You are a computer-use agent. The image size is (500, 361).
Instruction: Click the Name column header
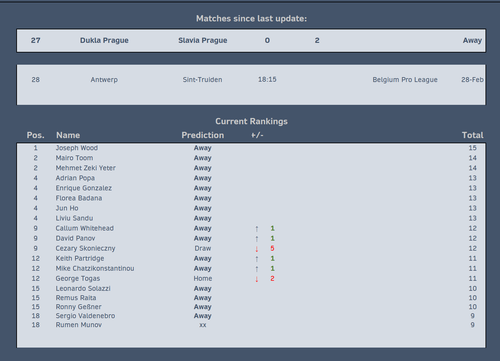pyautogui.click(x=68, y=135)
